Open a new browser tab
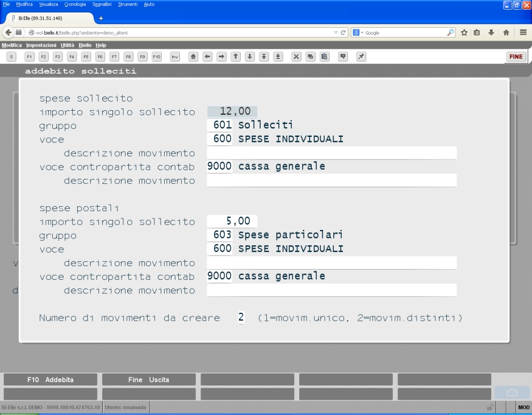 pyautogui.click(x=100, y=18)
